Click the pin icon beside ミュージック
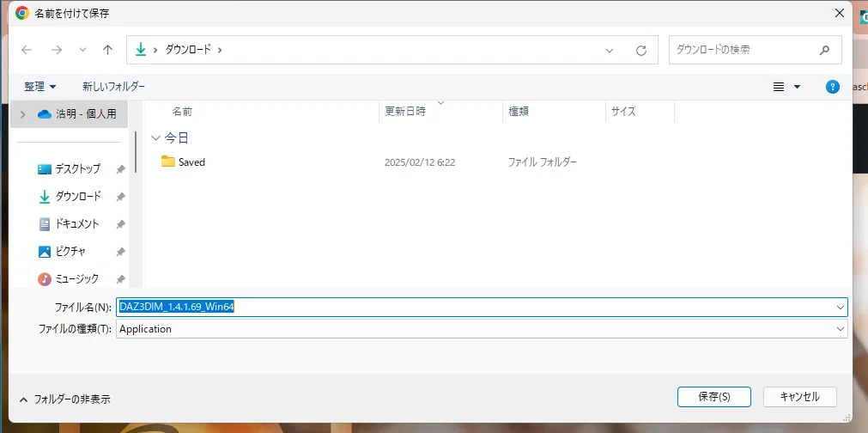 (120, 279)
